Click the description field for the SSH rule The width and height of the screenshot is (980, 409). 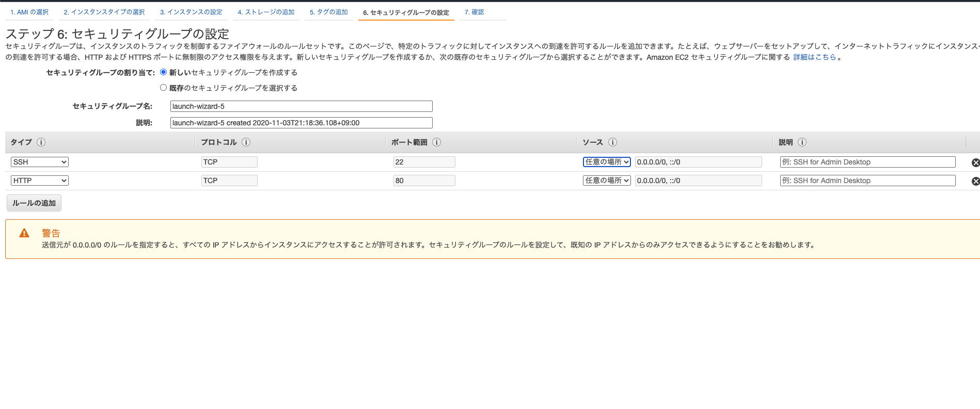[868, 162]
